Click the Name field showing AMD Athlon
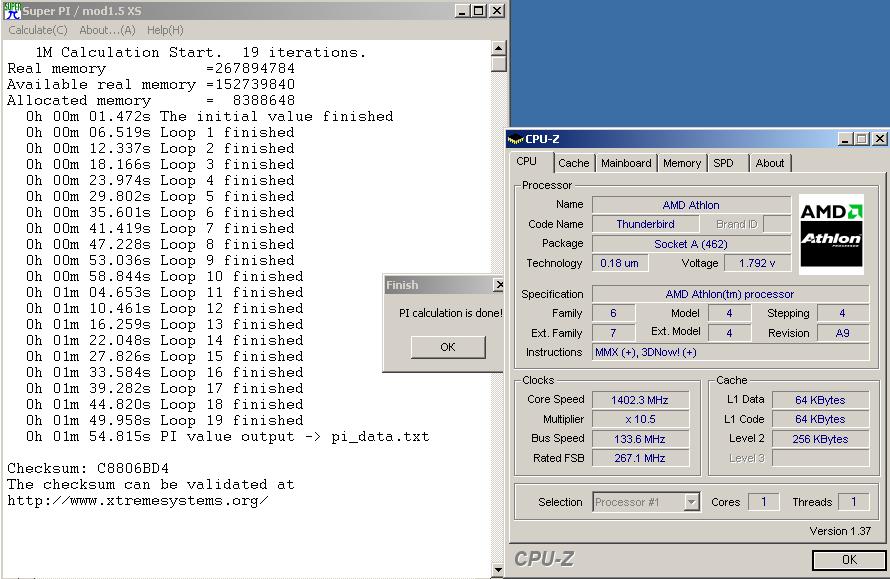 691,205
